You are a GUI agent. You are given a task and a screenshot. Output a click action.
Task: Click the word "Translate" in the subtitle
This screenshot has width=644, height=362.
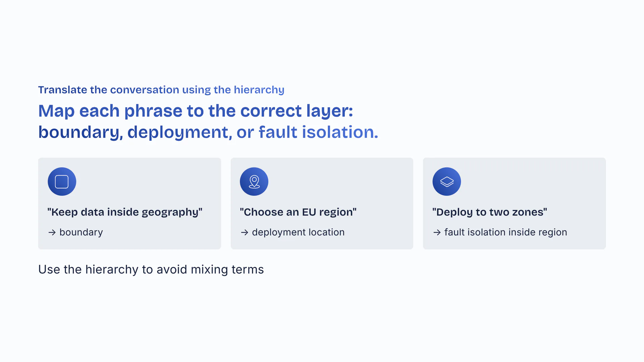click(63, 90)
